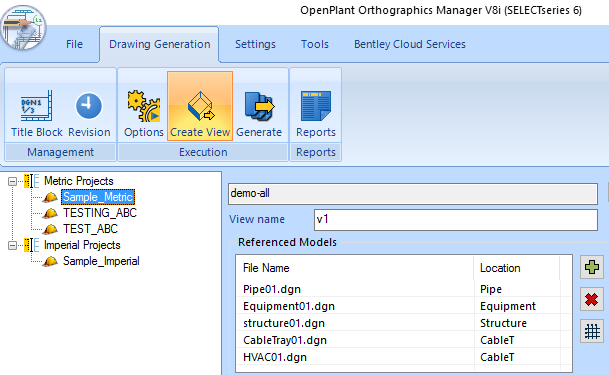Image resolution: width=609 pixels, height=375 pixels.
Task: Run the Generate drawings tool
Action: pyautogui.click(x=259, y=114)
